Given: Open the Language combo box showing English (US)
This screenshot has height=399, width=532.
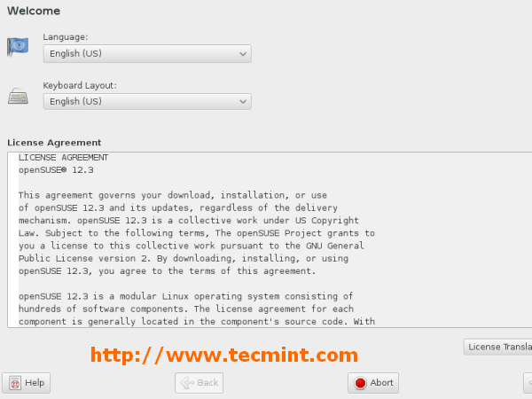Looking at the screenshot, I should (x=147, y=53).
